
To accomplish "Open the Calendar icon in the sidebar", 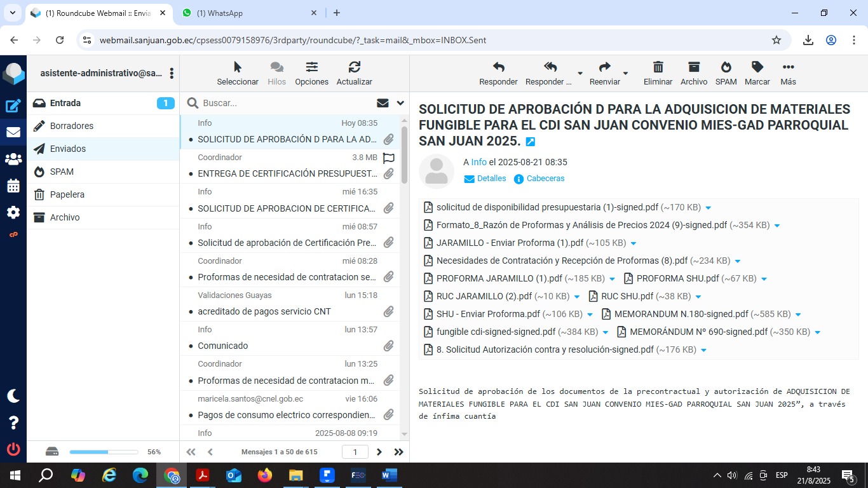I will pyautogui.click(x=13, y=186).
